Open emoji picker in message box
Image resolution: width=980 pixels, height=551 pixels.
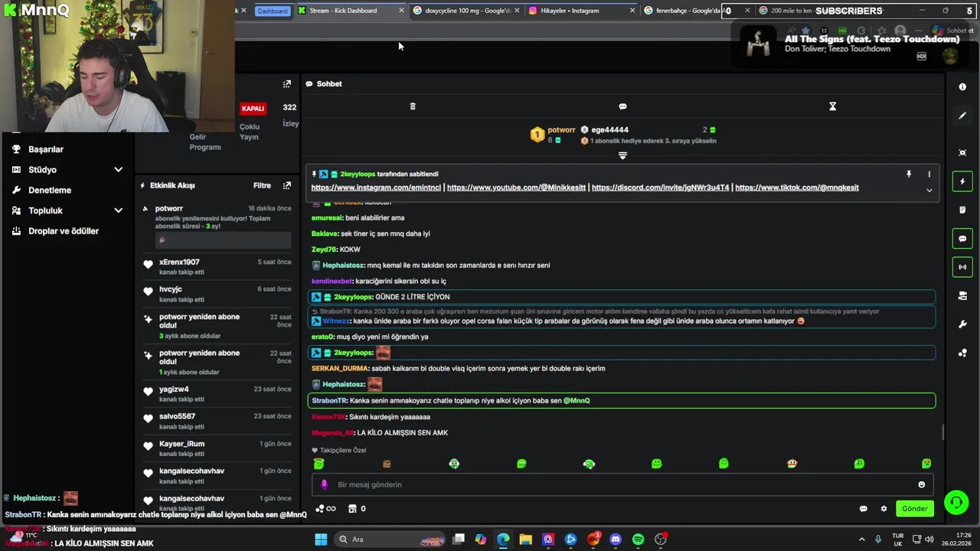point(921,484)
